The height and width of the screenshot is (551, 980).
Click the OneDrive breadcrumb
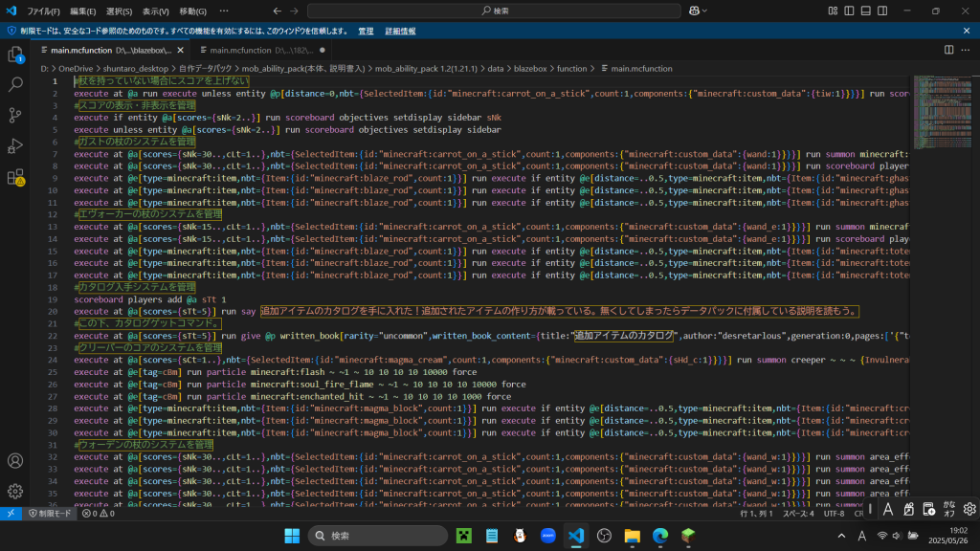coord(76,69)
